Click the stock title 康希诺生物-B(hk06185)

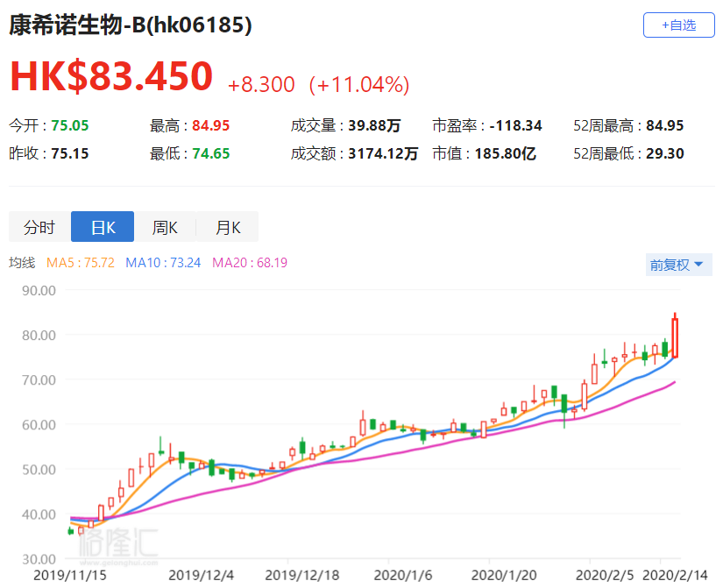click(x=131, y=25)
